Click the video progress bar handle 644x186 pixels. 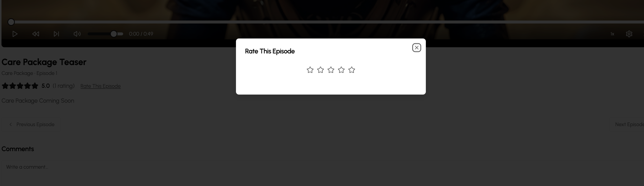[x=11, y=22]
